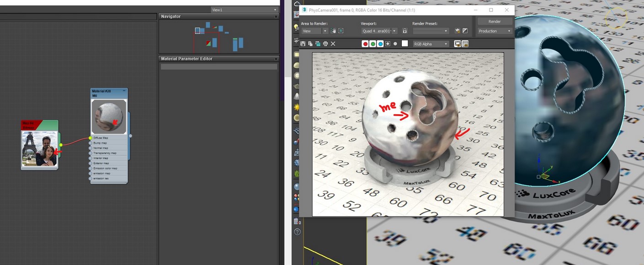
Task: Click the Edit Region icon
Action: [x=333, y=31]
